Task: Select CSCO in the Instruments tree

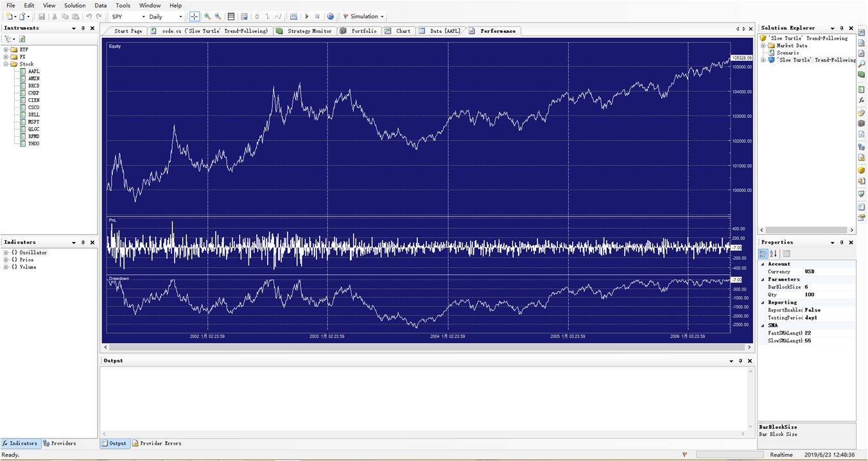Action: click(x=34, y=107)
